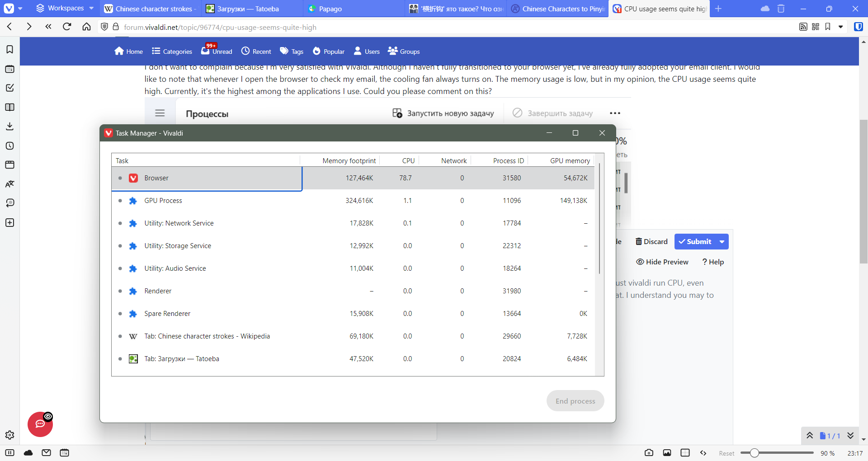Capture page with camera icon
Viewport: 868px width, 461px height.
point(649,453)
